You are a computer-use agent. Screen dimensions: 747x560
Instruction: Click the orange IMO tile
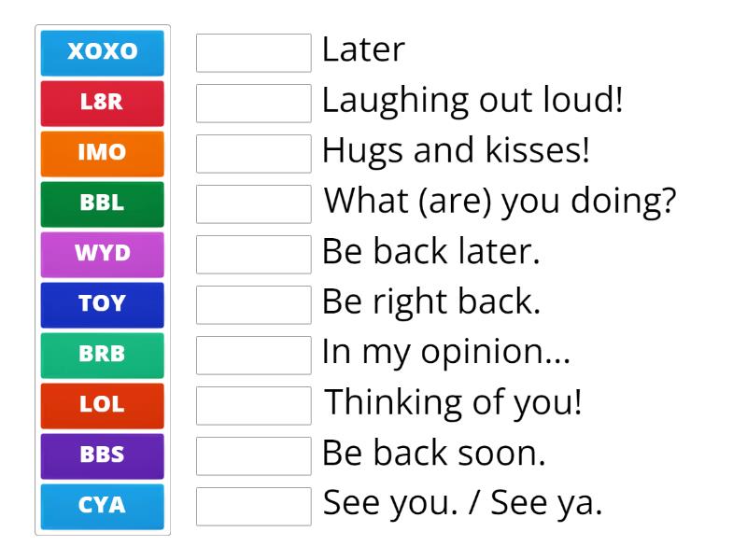pyautogui.click(x=102, y=153)
